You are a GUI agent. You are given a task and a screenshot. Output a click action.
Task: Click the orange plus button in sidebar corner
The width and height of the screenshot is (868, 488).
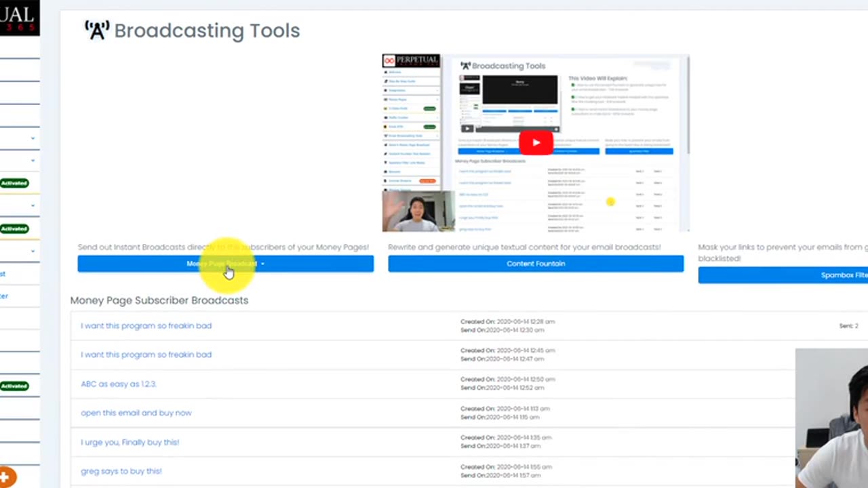point(7,478)
